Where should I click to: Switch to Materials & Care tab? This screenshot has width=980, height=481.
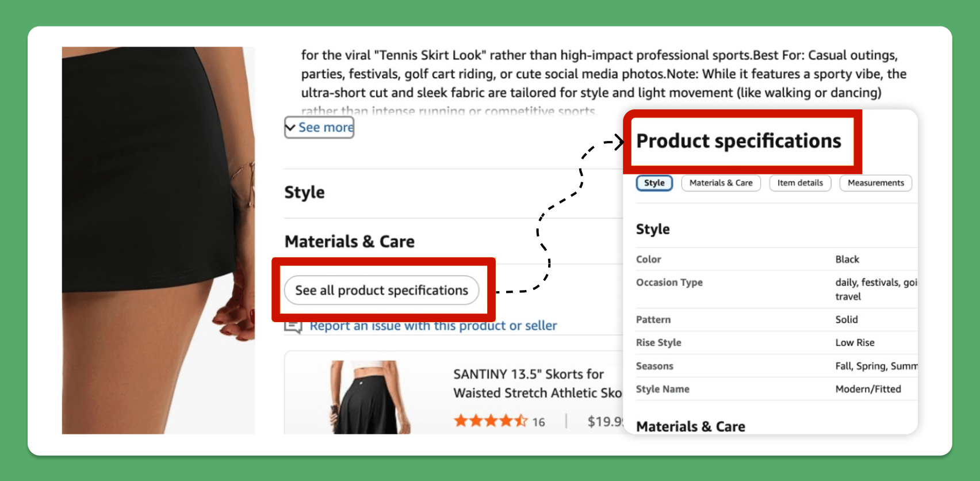721,183
